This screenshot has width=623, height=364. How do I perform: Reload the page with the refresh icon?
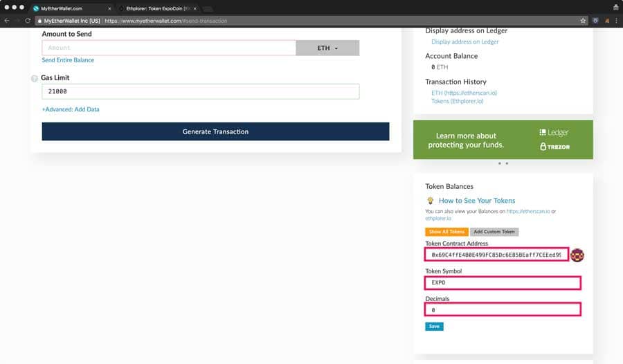[x=28, y=21]
